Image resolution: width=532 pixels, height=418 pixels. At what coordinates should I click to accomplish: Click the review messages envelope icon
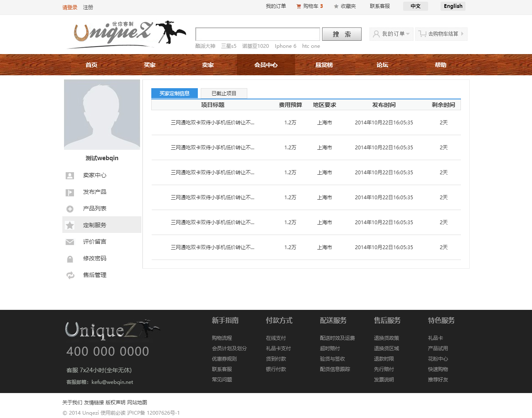tap(70, 242)
